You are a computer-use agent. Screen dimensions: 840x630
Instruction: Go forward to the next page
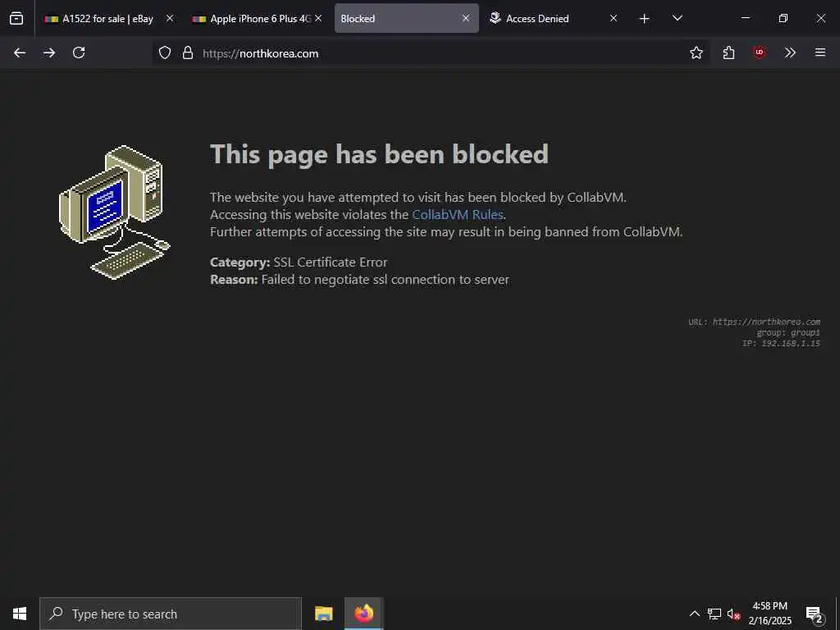click(49, 52)
